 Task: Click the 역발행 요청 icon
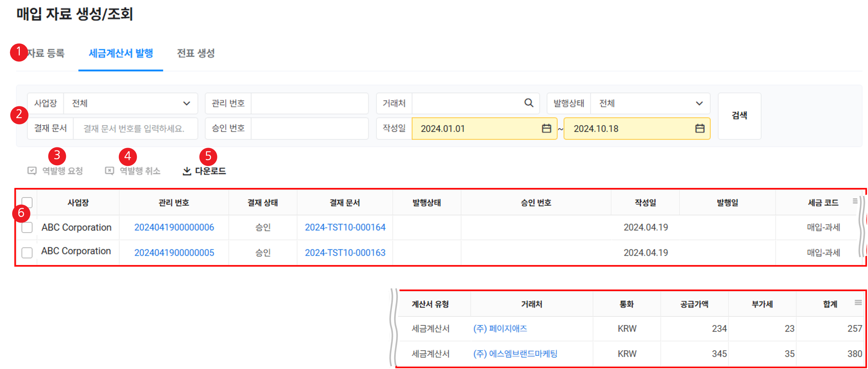32,171
